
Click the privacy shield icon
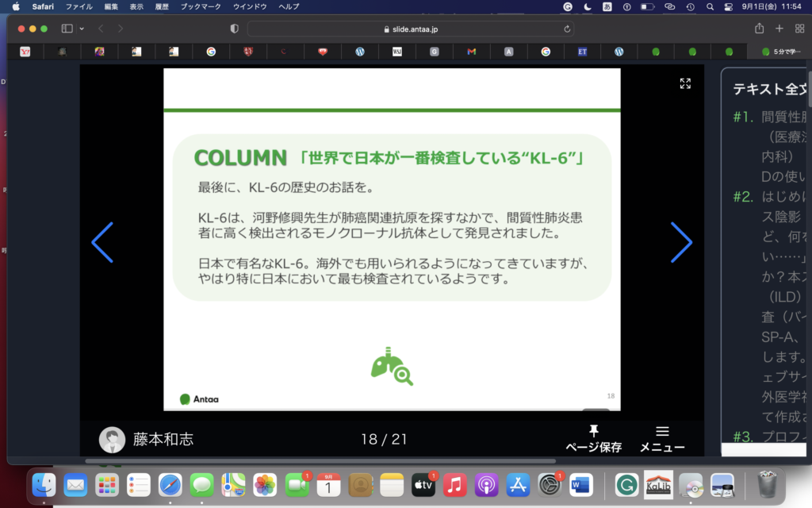(x=234, y=29)
